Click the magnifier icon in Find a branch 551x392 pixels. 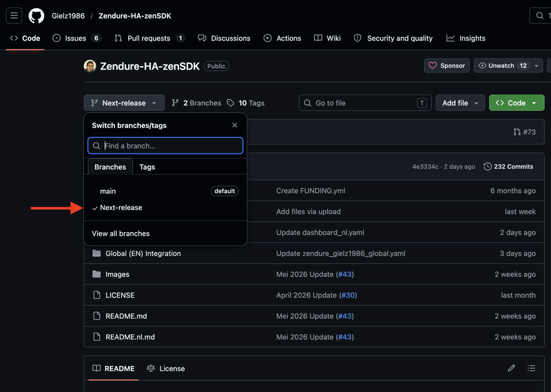(x=96, y=146)
